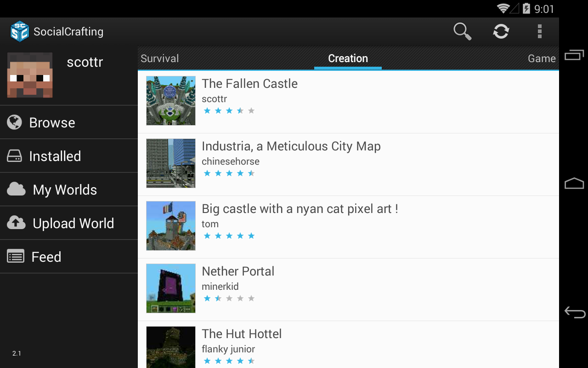
Task: Tap the nyan cat castle thumbnail
Action: (x=171, y=226)
